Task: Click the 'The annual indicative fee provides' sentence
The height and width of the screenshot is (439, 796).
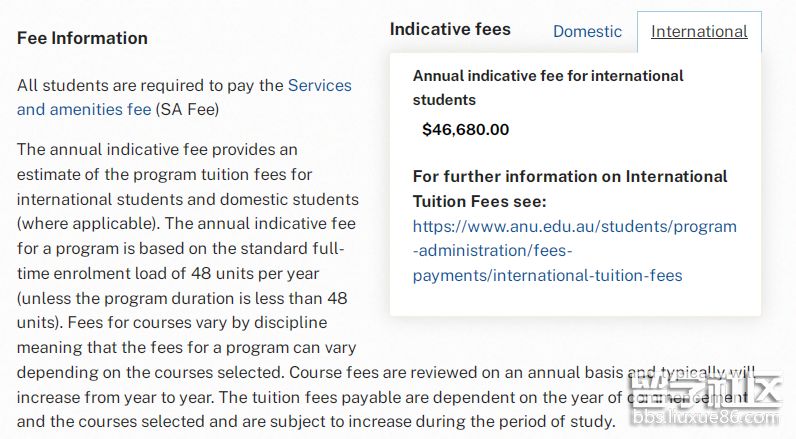Action: tap(157, 150)
